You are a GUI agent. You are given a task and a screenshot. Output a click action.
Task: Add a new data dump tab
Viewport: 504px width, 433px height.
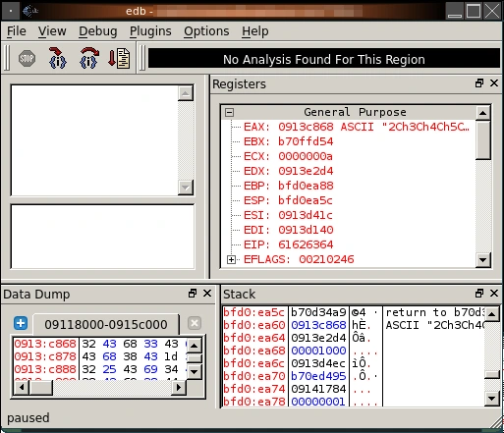click(x=21, y=323)
